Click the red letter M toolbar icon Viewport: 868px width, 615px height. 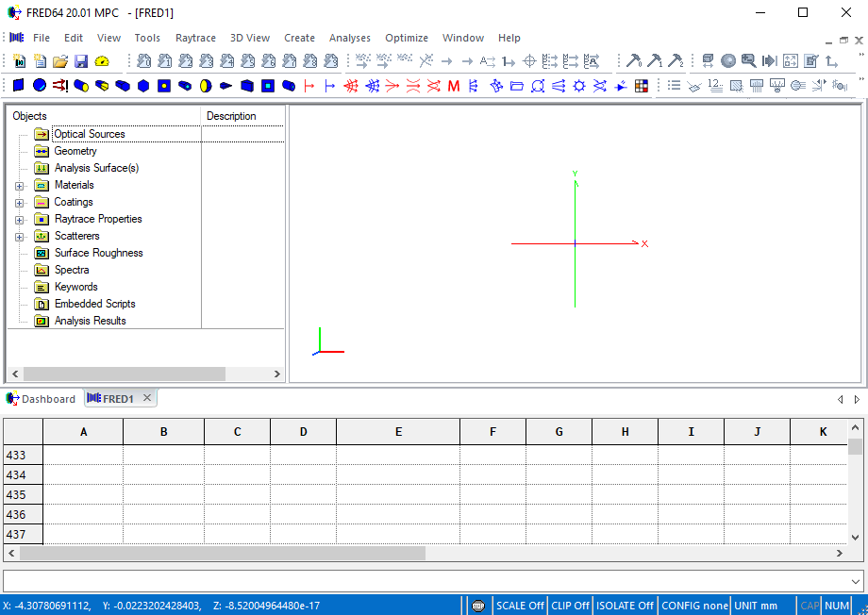(x=454, y=86)
